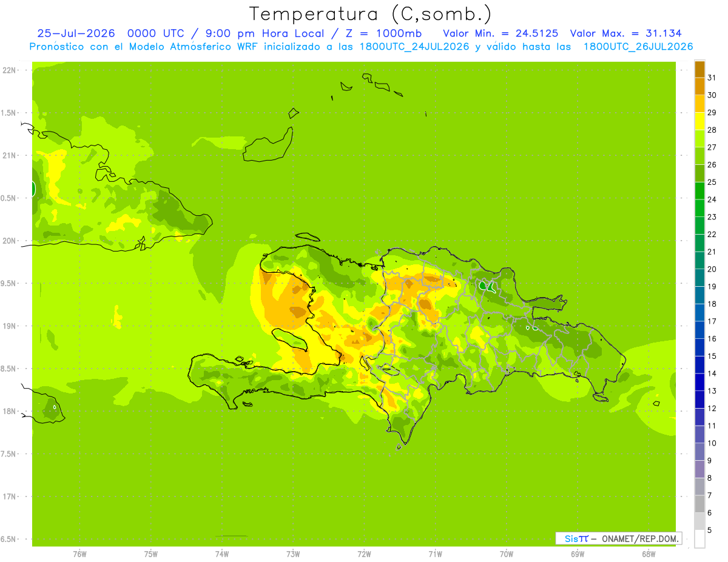Click the 75W longitude label
The width and height of the screenshot is (728, 562).
click(x=151, y=554)
